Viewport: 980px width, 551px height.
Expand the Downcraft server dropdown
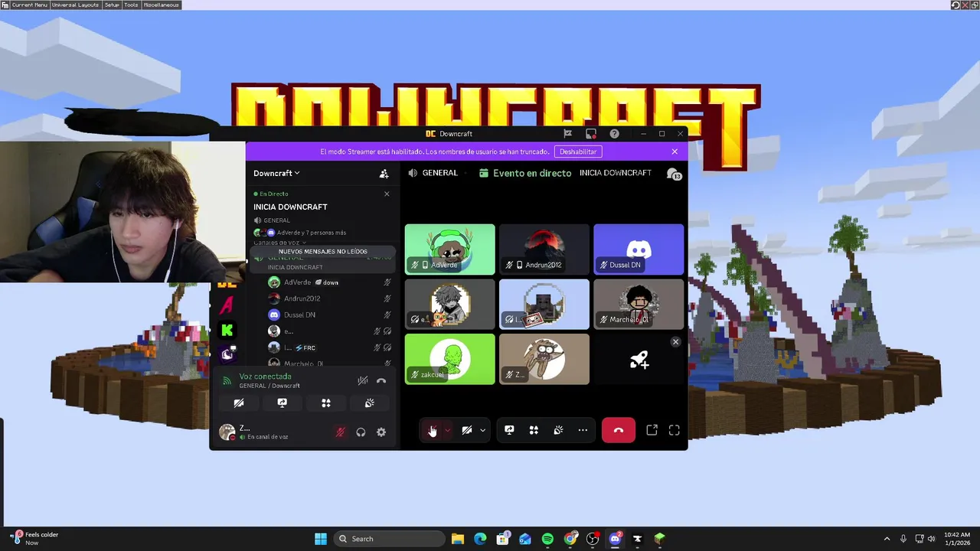click(276, 173)
